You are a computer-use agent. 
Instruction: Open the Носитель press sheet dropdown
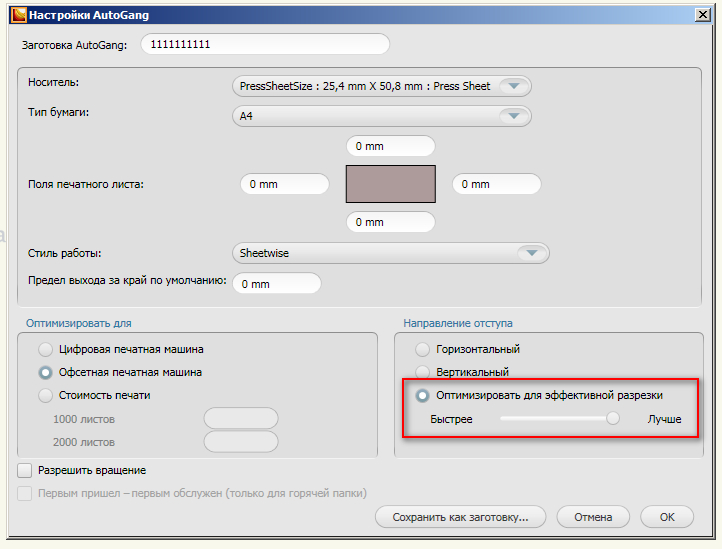pos(382,86)
